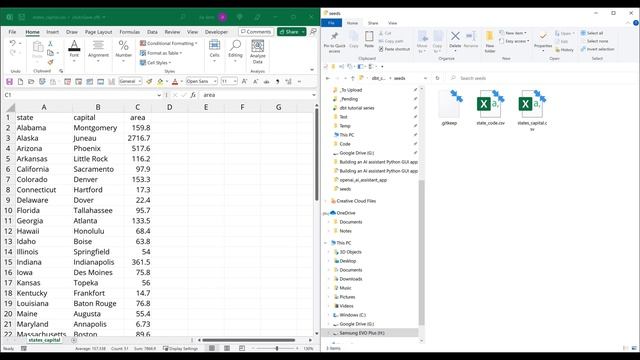Click the cell containing Sacramento
640x360 pixels.
98,169
